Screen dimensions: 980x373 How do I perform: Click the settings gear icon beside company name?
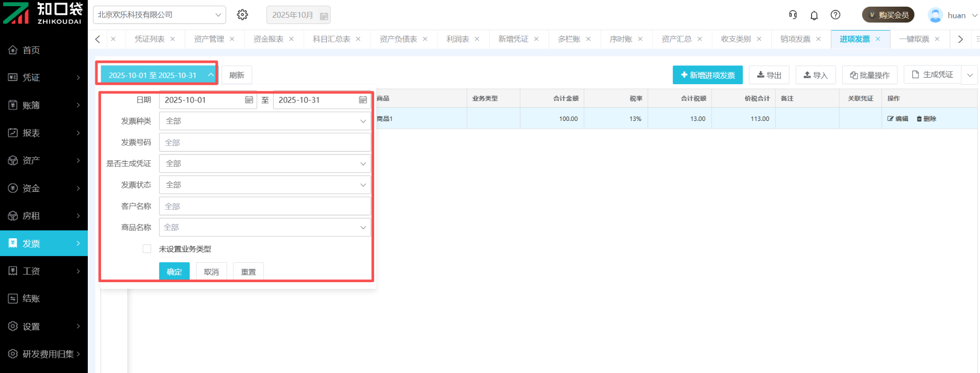pos(242,15)
